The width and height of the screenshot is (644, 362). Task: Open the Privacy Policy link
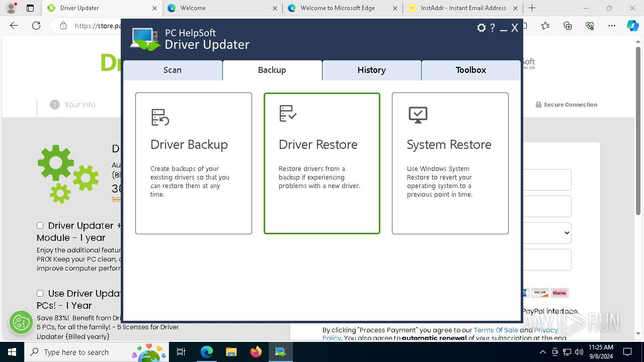[x=546, y=330]
